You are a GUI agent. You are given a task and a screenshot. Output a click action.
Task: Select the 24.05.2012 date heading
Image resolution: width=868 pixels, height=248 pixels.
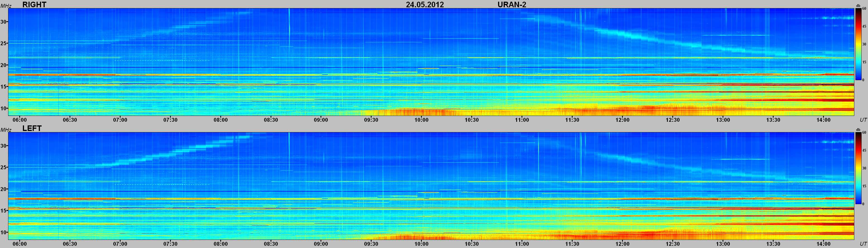[425, 4]
